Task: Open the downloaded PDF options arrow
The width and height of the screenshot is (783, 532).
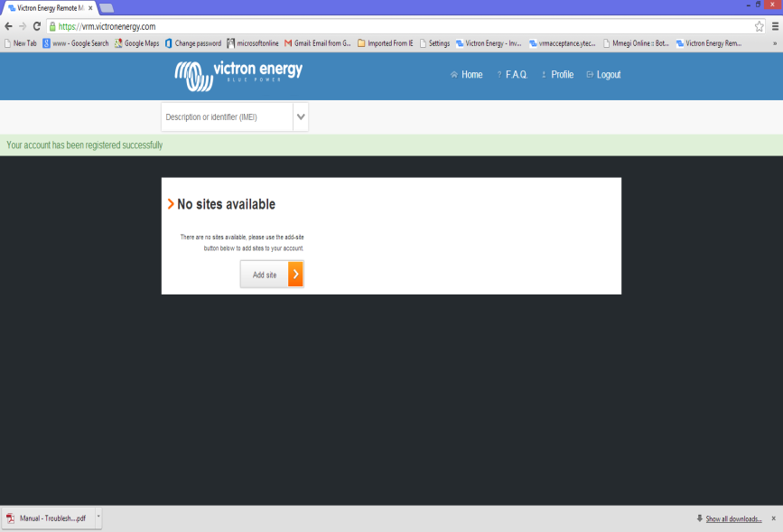Action: [98, 518]
